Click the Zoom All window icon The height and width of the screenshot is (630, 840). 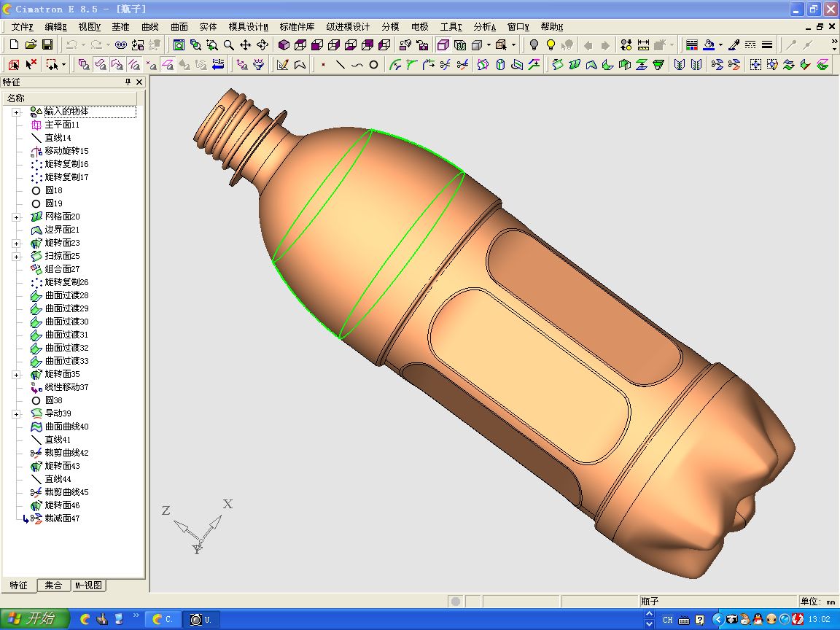tap(179, 45)
